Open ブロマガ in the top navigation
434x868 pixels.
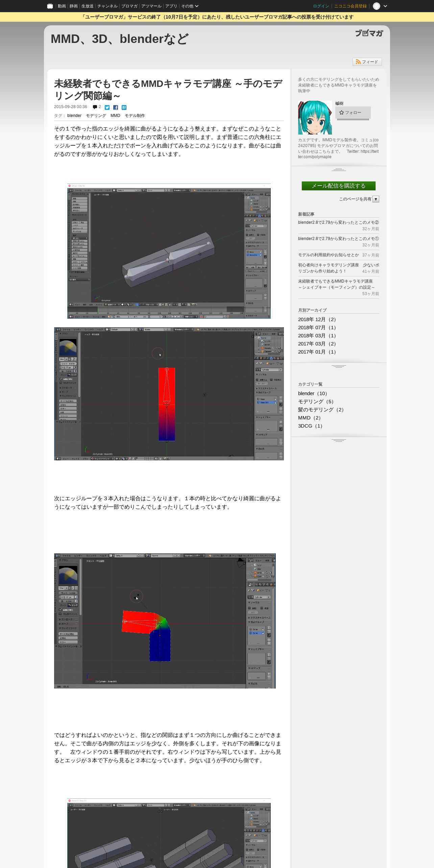coord(129,6)
